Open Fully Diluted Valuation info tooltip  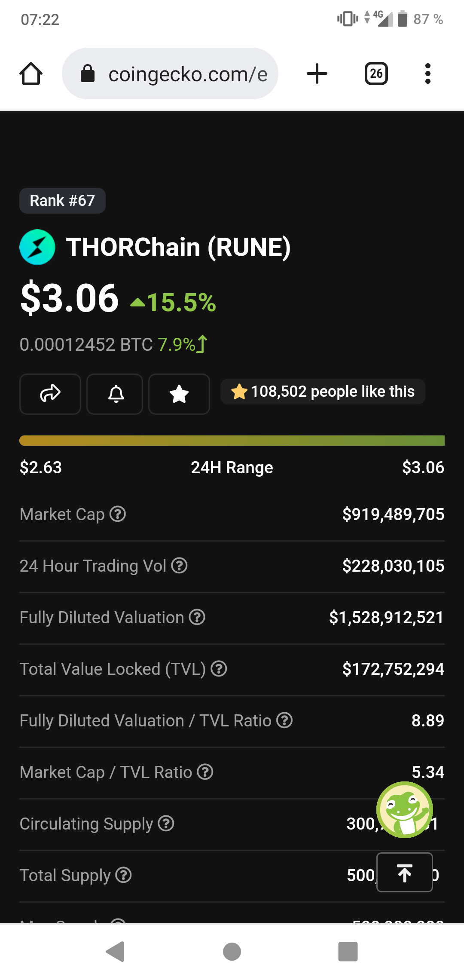(197, 617)
